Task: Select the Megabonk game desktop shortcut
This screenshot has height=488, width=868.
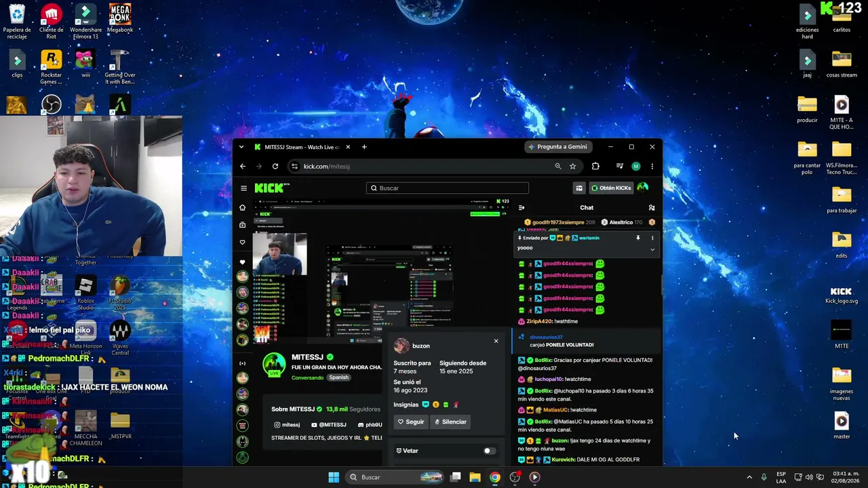Action: coord(120,18)
